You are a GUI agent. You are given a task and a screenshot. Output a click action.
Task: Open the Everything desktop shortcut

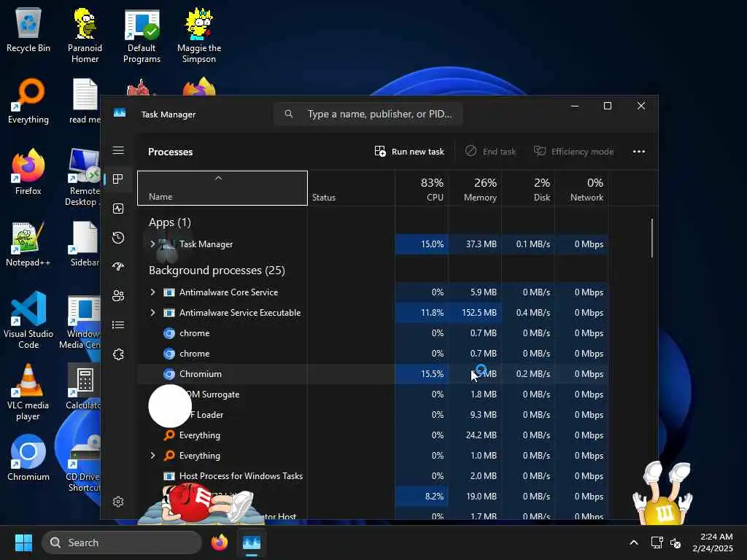point(28,101)
